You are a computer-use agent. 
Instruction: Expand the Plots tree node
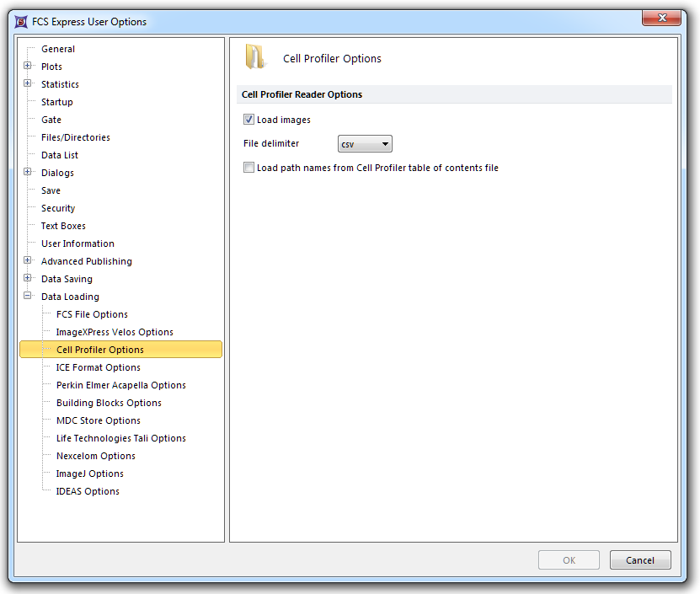click(28, 66)
